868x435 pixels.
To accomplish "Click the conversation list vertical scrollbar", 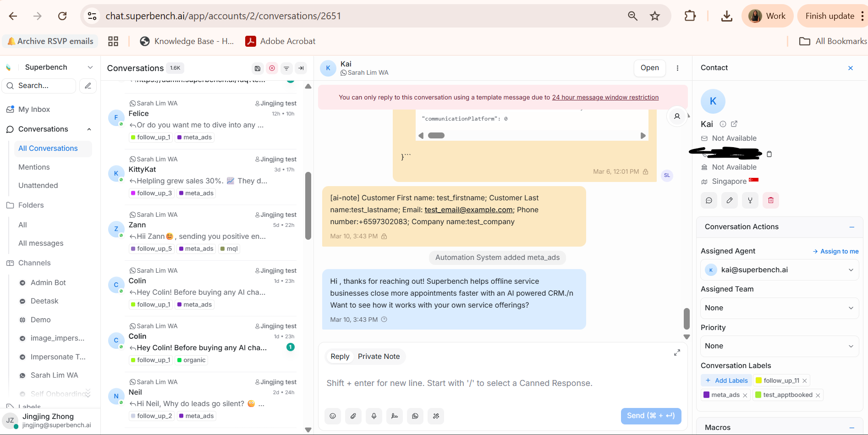I will click(308, 206).
